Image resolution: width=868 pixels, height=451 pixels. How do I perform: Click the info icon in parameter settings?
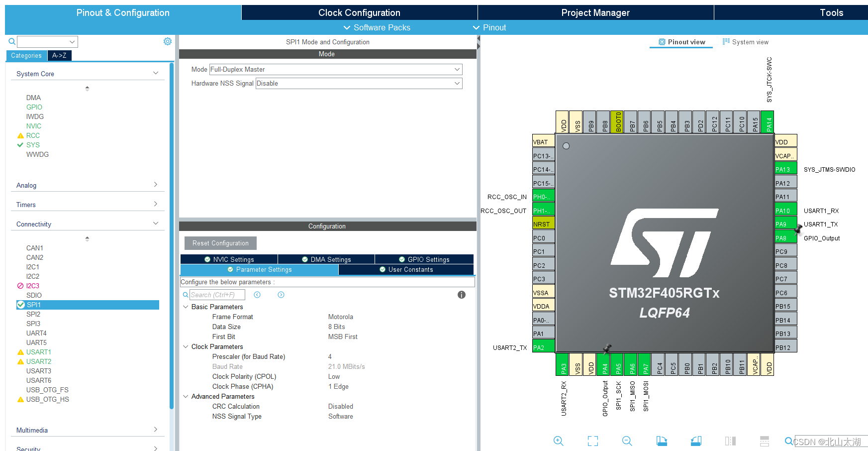click(x=462, y=295)
